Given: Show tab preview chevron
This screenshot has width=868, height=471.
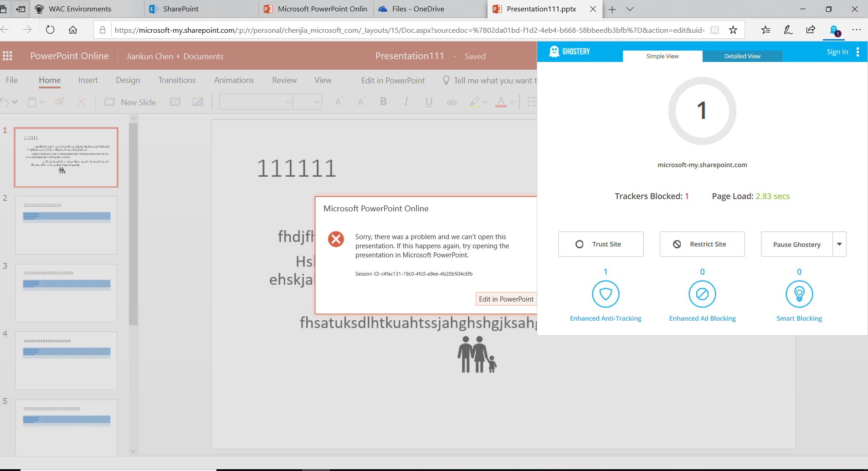Looking at the screenshot, I should click(630, 9).
